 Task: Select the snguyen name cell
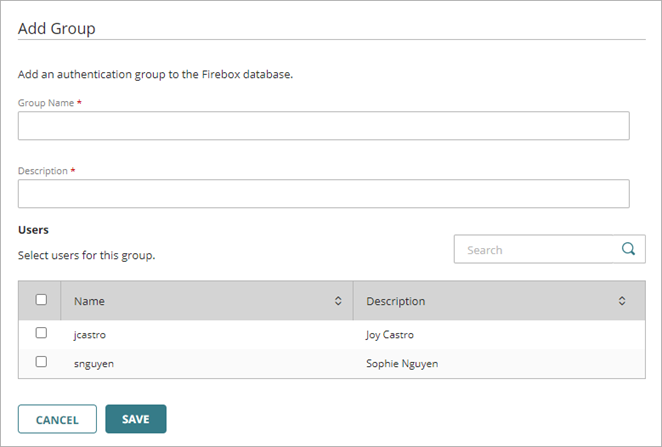click(x=94, y=363)
